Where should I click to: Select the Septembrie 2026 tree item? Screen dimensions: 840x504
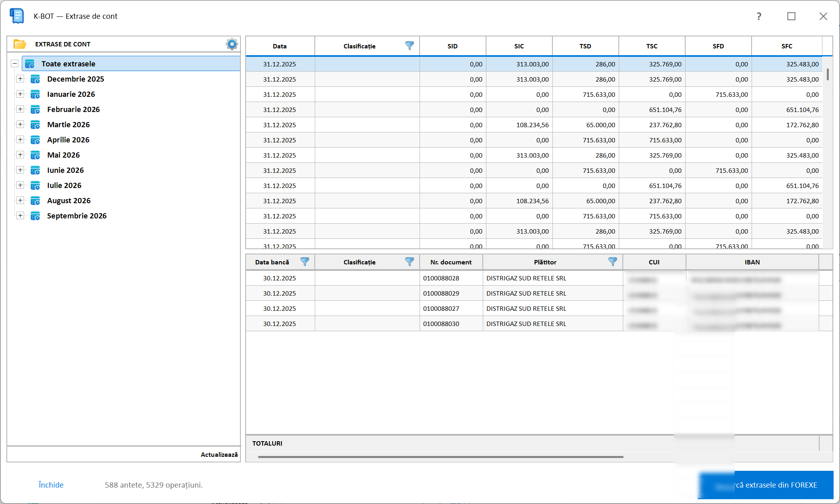tap(77, 216)
